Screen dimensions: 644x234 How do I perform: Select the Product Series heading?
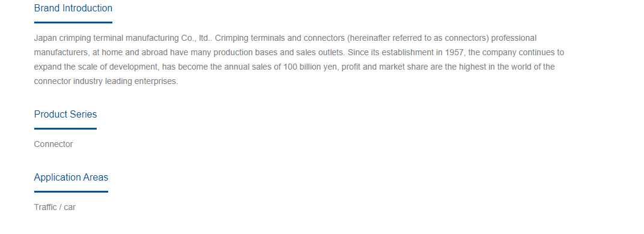tap(65, 114)
